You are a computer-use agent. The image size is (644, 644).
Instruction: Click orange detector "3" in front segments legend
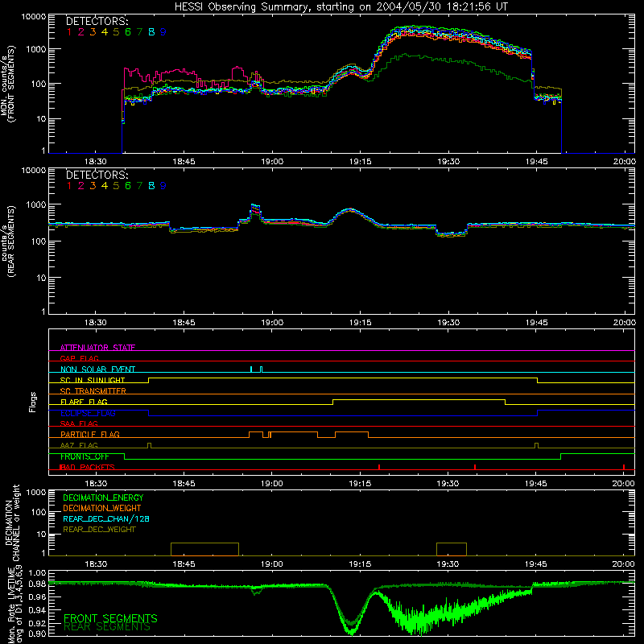(93, 32)
